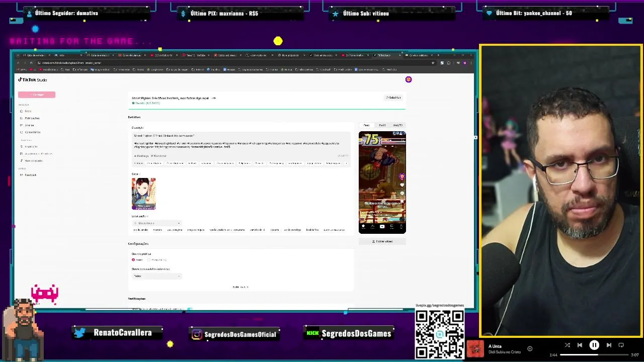Open the Todos visibility dropdown
644x362 pixels.
coord(156,276)
